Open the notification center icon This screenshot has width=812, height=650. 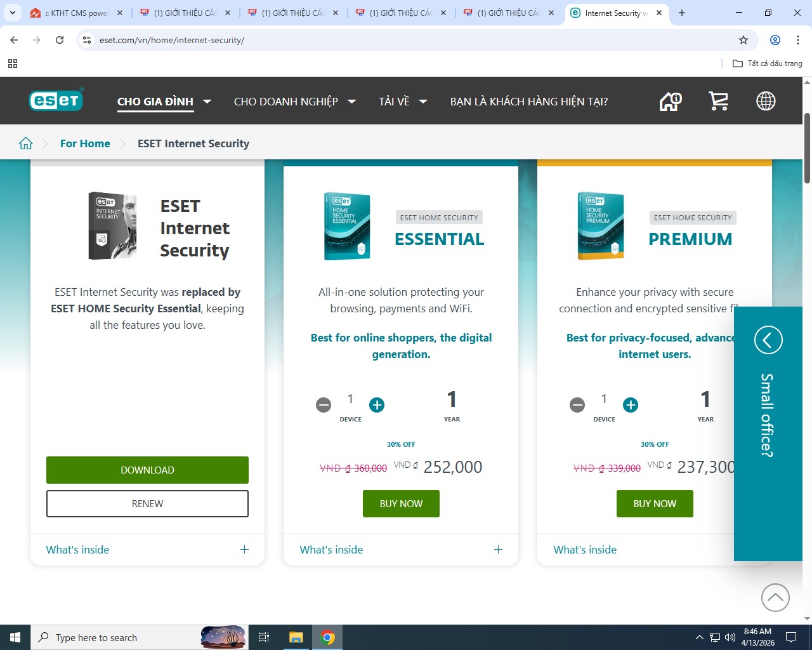[x=791, y=637]
